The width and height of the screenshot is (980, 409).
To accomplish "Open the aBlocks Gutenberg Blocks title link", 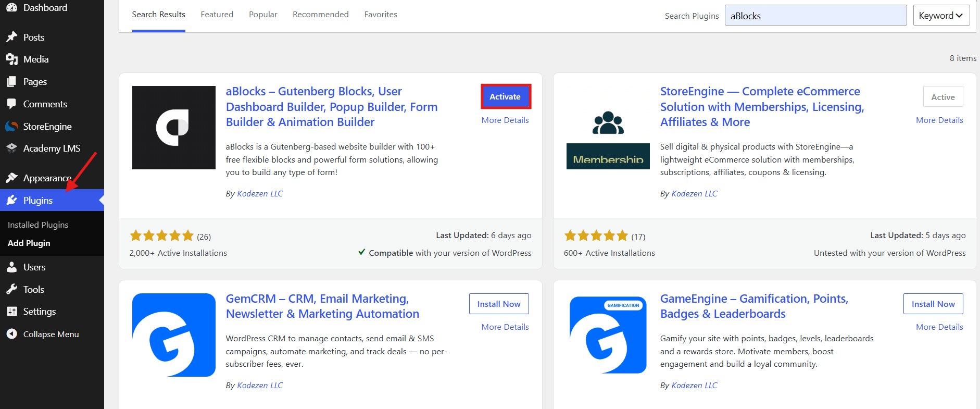I will point(332,107).
